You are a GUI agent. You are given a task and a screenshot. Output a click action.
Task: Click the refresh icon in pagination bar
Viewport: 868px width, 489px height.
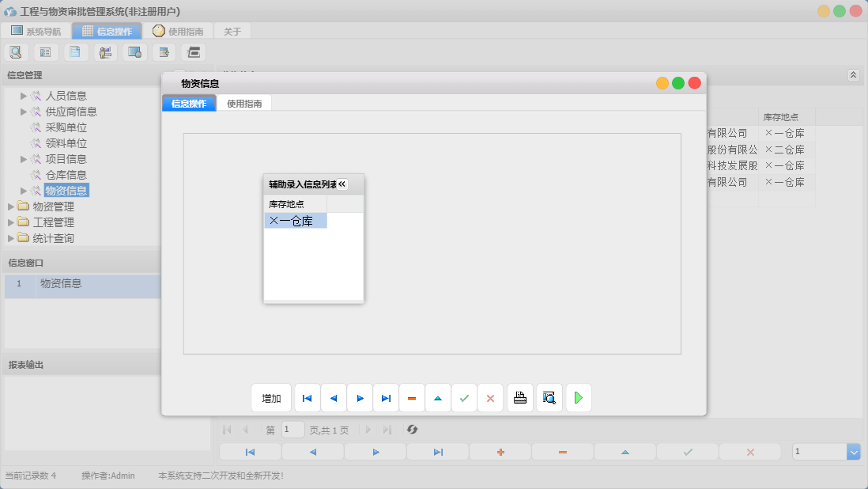coord(412,430)
